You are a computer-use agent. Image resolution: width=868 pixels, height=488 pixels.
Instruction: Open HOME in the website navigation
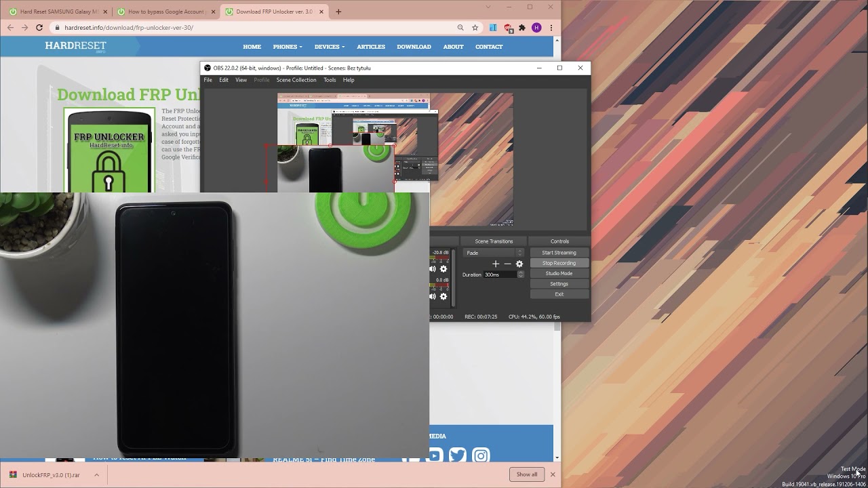click(x=252, y=47)
